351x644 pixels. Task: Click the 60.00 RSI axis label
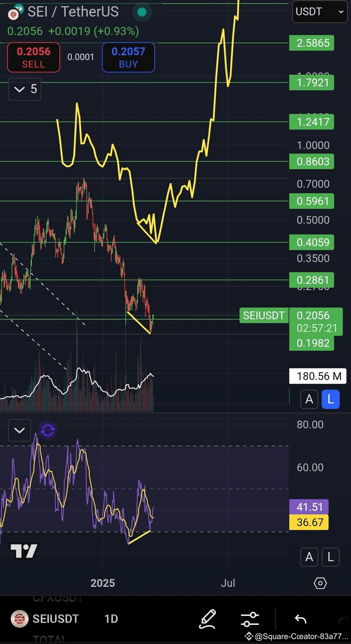(310, 467)
